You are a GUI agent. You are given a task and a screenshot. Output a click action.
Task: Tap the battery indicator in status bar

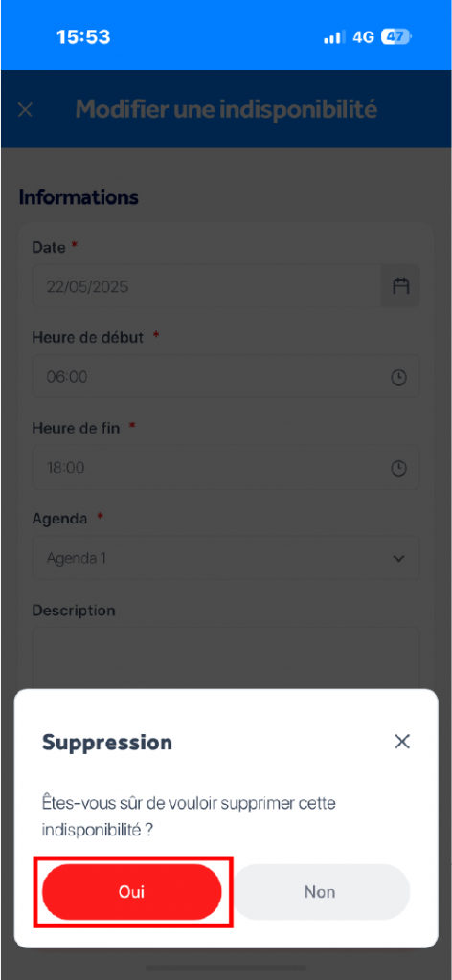tap(395, 37)
